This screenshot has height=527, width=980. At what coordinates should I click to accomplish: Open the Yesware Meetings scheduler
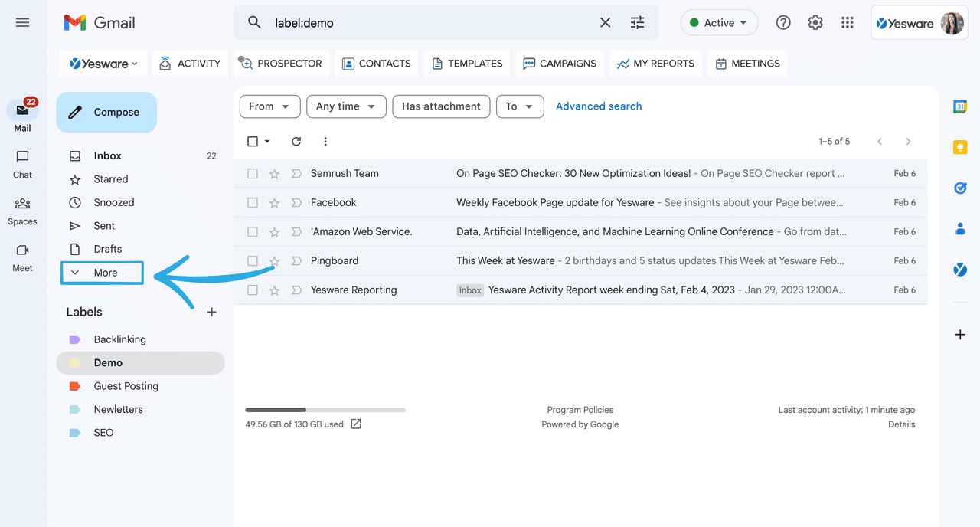click(746, 64)
